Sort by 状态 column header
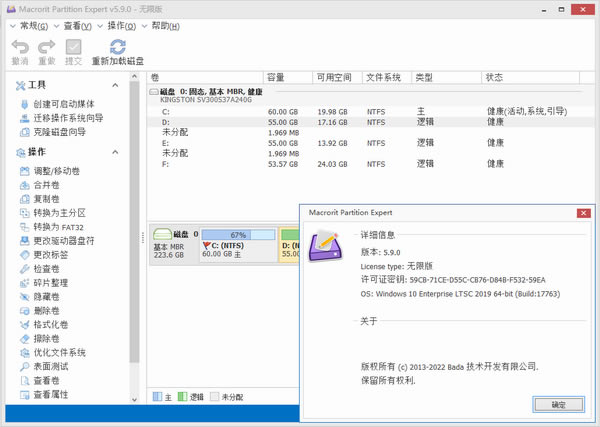The height and width of the screenshot is (427, 600). (530, 78)
